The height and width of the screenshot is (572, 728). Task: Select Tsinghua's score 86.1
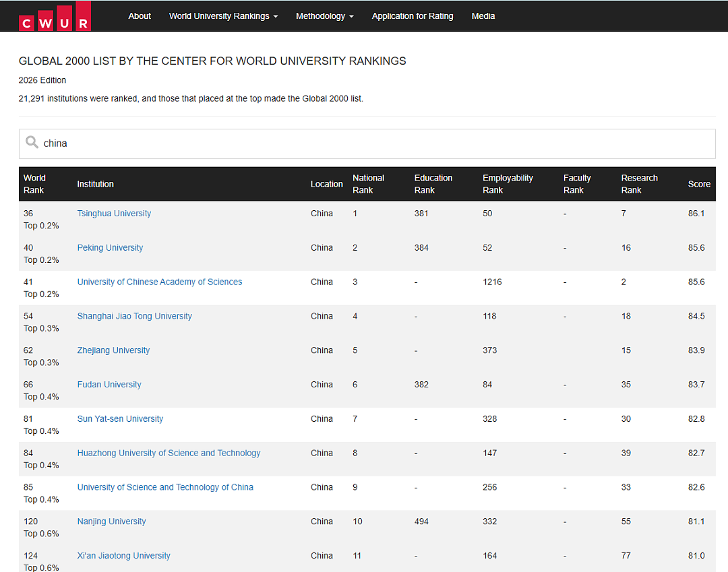[696, 214]
